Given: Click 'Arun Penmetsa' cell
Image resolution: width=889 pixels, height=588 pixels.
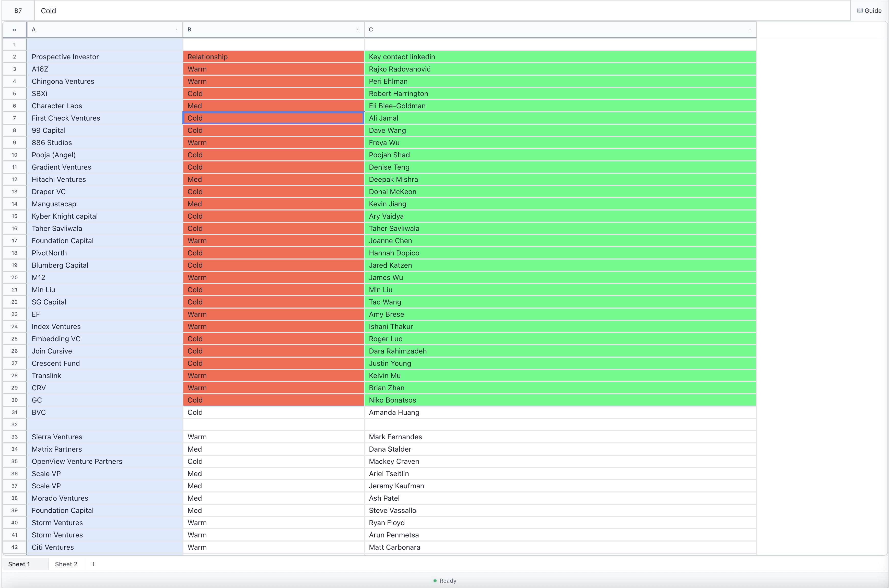Looking at the screenshot, I should tap(560, 535).
